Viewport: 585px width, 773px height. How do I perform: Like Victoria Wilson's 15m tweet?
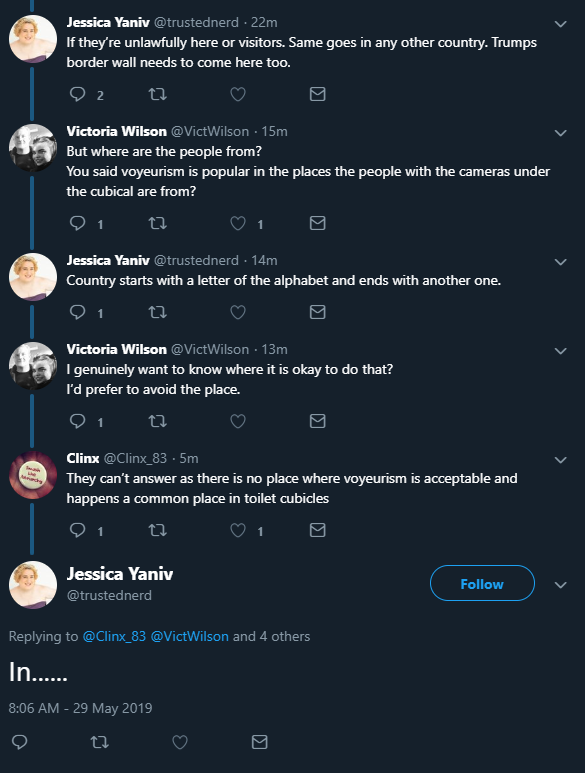coord(238,223)
